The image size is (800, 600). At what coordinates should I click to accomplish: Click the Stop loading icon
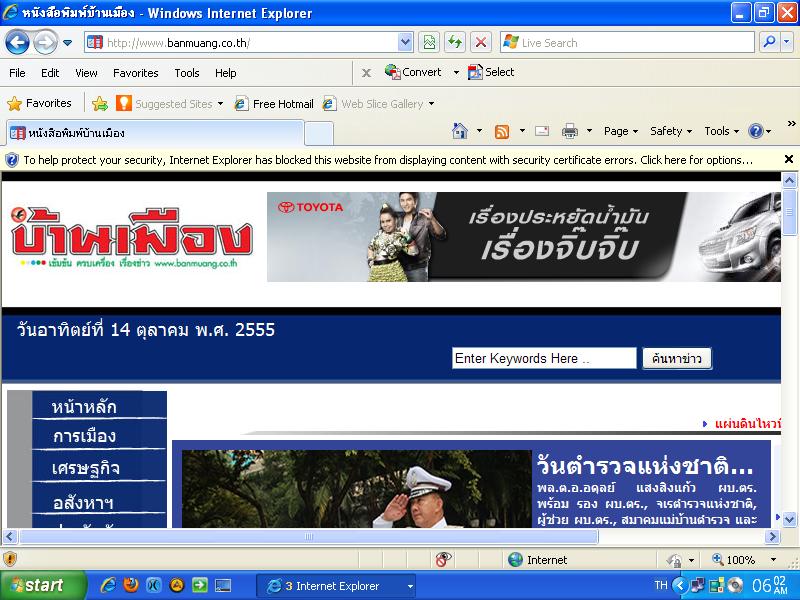point(481,42)
